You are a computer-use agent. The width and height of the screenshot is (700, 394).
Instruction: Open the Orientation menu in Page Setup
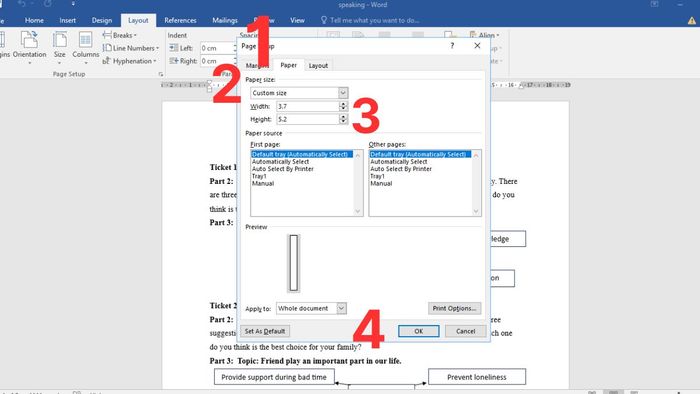[x=29, y=47]
